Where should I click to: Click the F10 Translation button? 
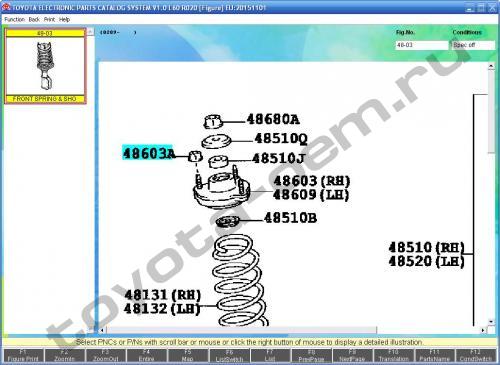(x=393, y=356)
